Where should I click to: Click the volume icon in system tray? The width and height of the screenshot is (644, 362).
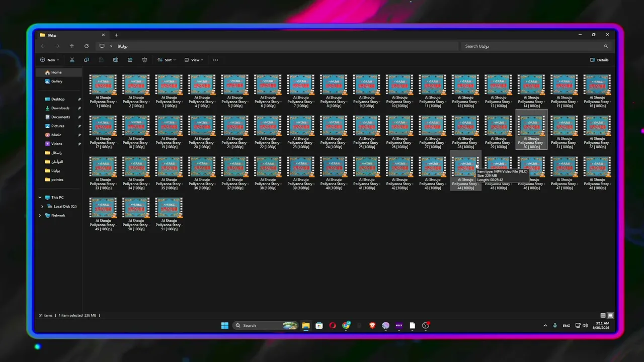tap(585, 325)
